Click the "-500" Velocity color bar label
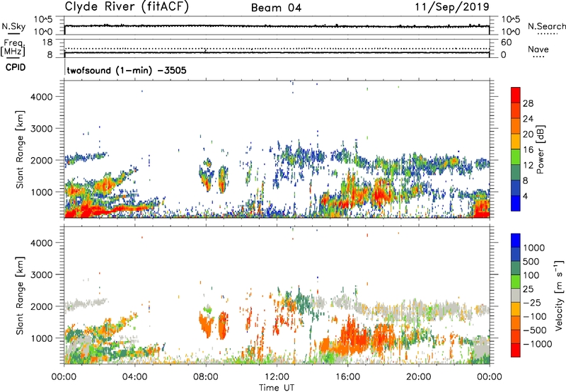 click(x=535, y=330)
